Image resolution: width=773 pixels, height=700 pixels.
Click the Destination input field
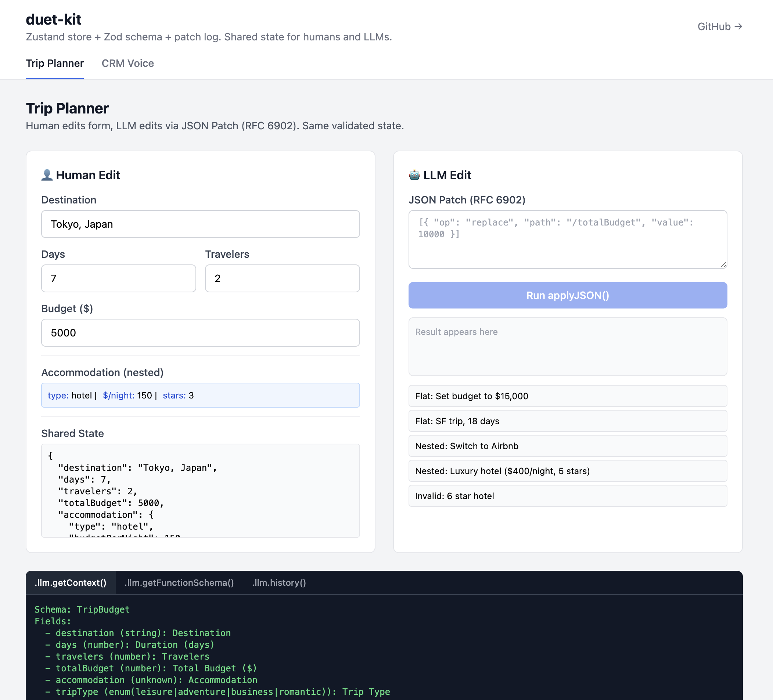200,224
